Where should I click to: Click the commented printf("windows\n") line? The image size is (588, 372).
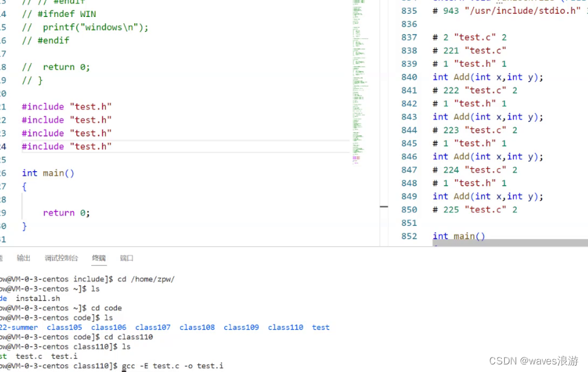(x=85, y=27)
